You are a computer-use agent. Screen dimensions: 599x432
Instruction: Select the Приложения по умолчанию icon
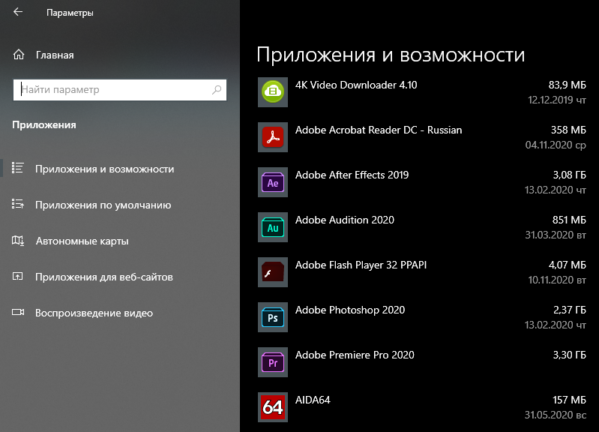(18, 204)
